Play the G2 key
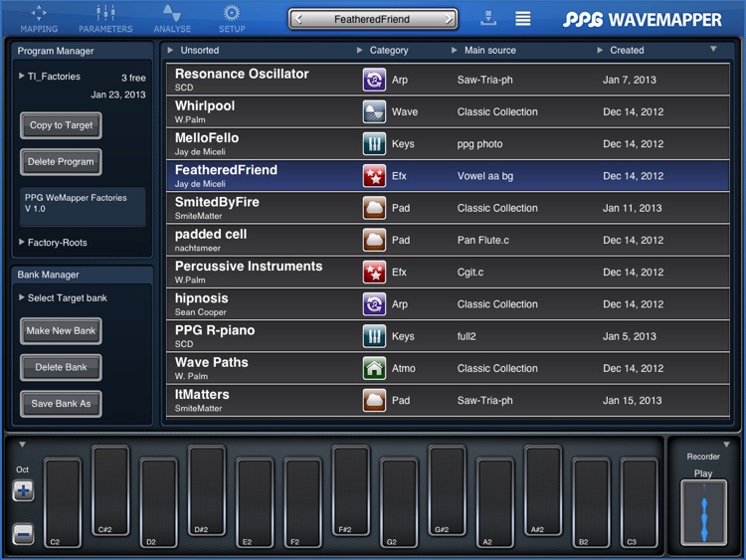Screen dimensions: 746x560 click(399, 502)
